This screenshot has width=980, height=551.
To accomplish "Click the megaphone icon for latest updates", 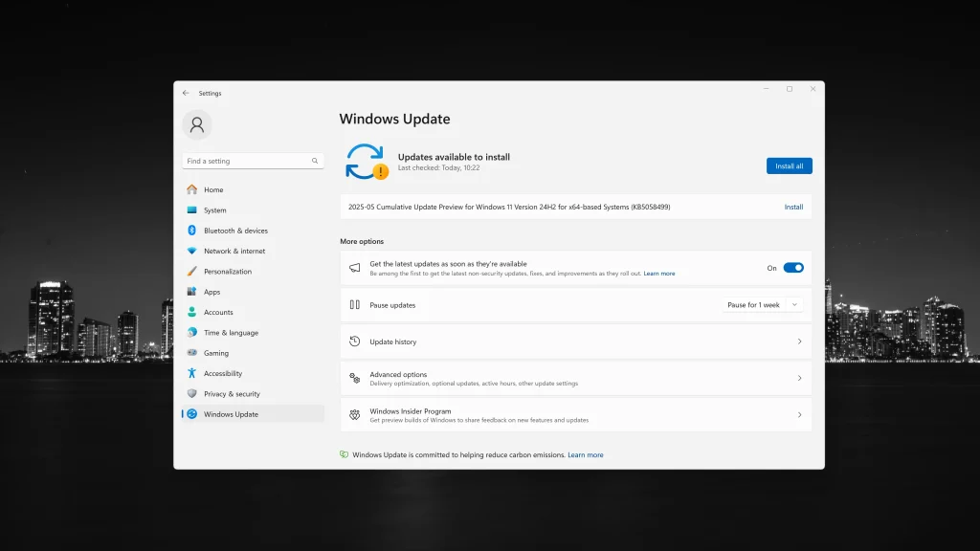I will (354, 268).
